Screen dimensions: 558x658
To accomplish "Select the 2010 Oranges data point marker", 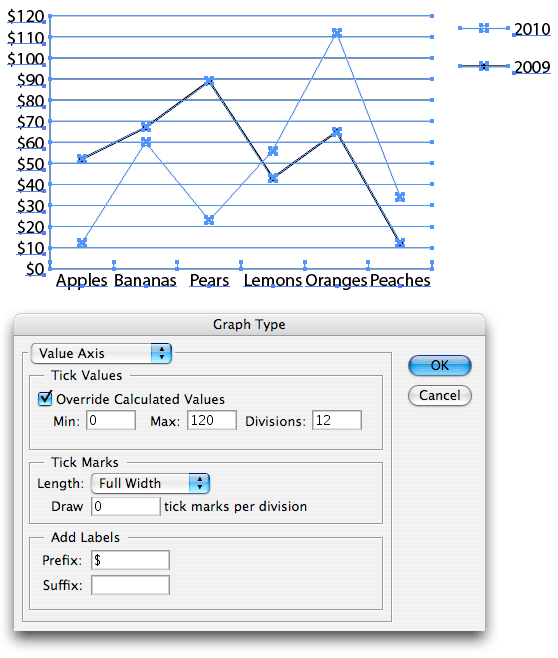I will click(336, 33).
